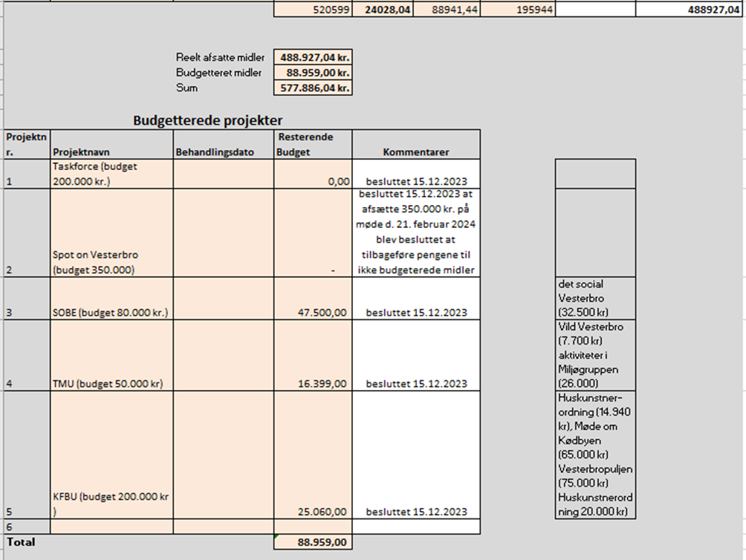Select 'TMU (budget 50.000 kr)' cell

point(111,356)
